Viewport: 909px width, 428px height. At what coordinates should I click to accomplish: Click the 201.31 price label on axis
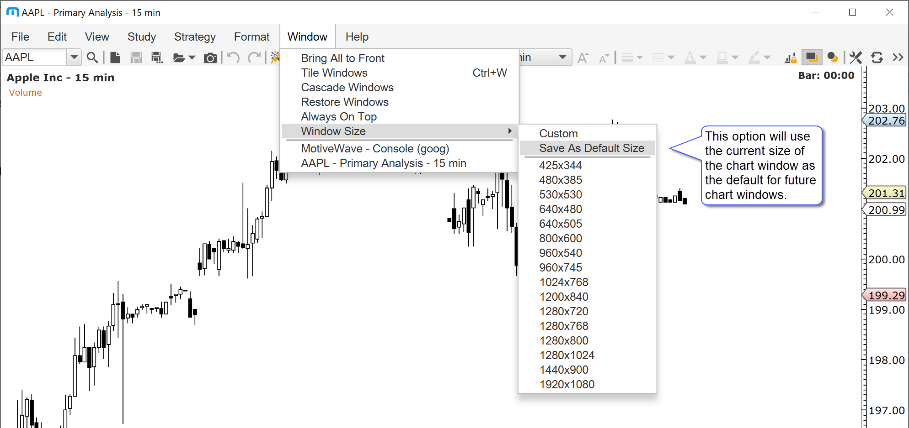tap(885, 193)
